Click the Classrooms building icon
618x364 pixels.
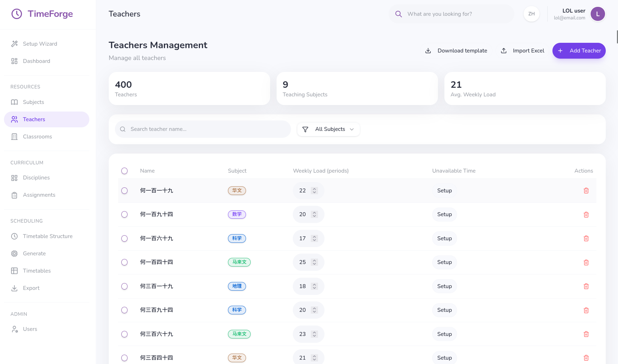(14, 137)
